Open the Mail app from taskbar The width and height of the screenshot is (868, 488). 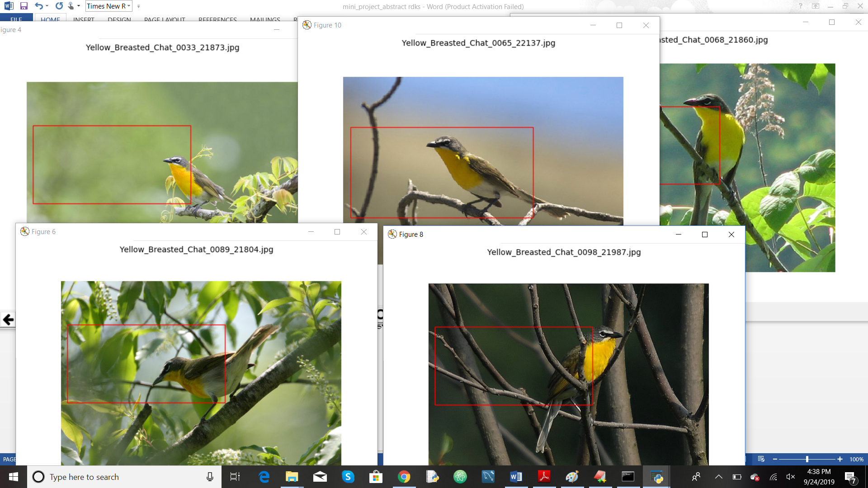[320, 477]
